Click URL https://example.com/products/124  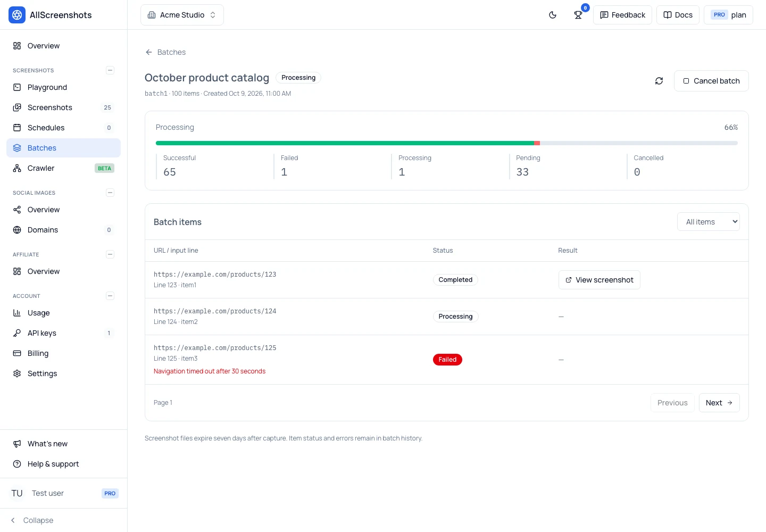215,311
